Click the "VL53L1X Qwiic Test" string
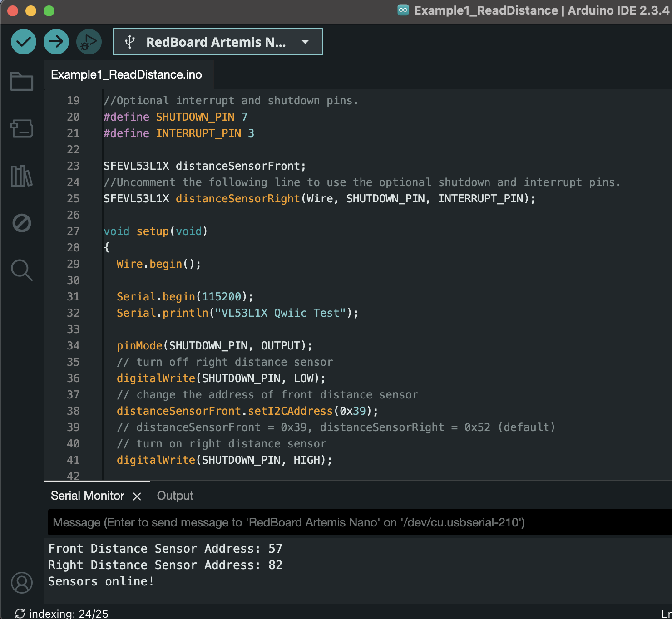 point(281,313)
